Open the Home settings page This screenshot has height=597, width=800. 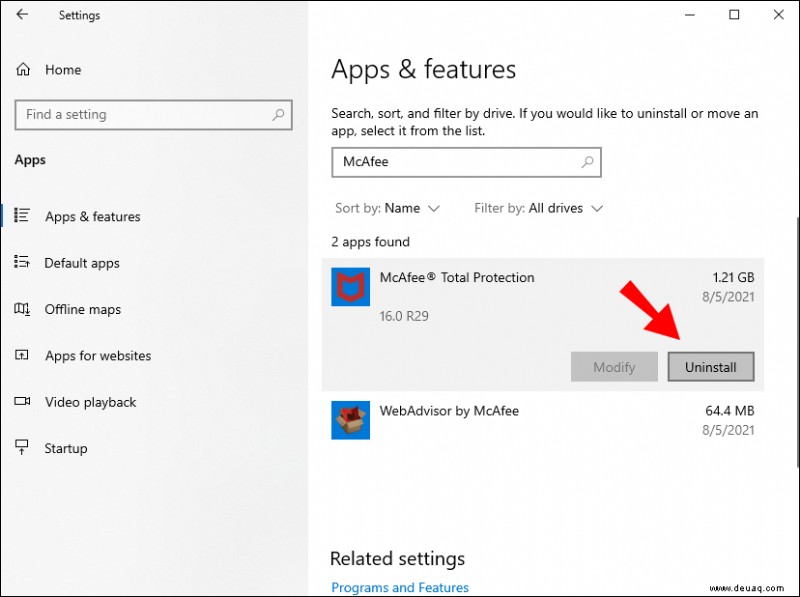coord(63,69)
